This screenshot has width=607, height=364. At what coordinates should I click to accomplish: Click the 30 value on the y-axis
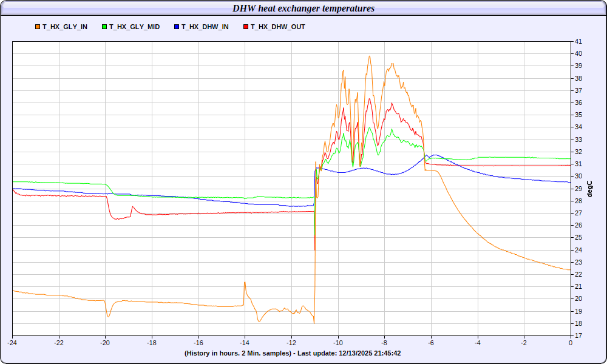click(x=578, y=176)
